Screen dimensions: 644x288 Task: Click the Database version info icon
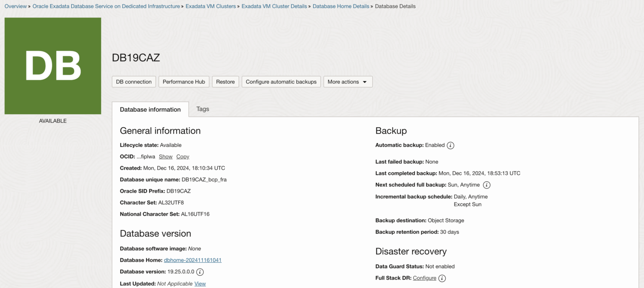(x=200, y=272)
